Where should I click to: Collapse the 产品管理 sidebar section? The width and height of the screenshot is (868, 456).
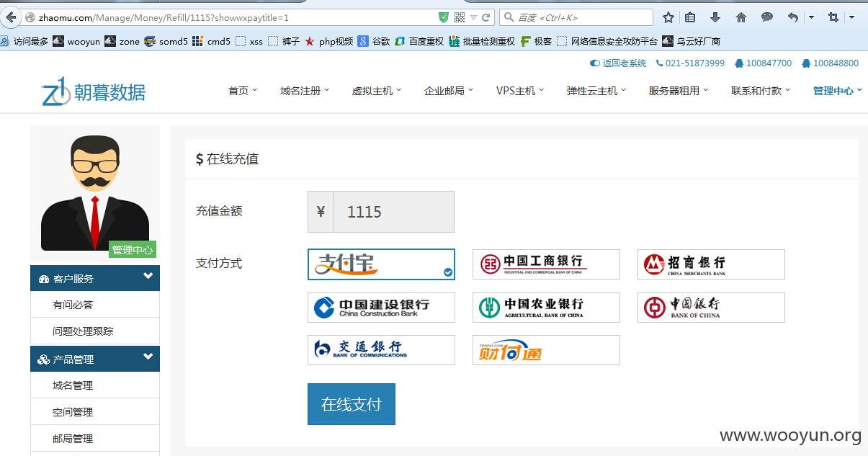(95, 359)
